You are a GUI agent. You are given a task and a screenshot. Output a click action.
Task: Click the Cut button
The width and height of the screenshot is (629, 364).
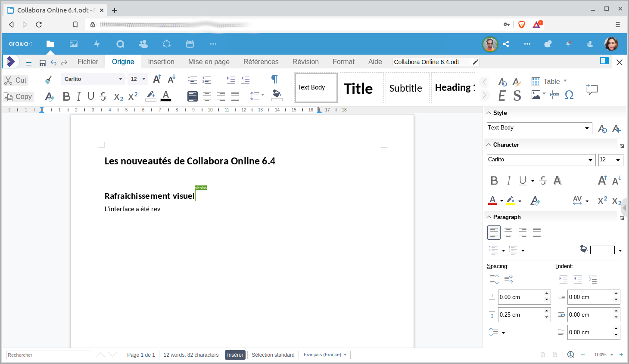pyautogui.click(x=16, y=80)
